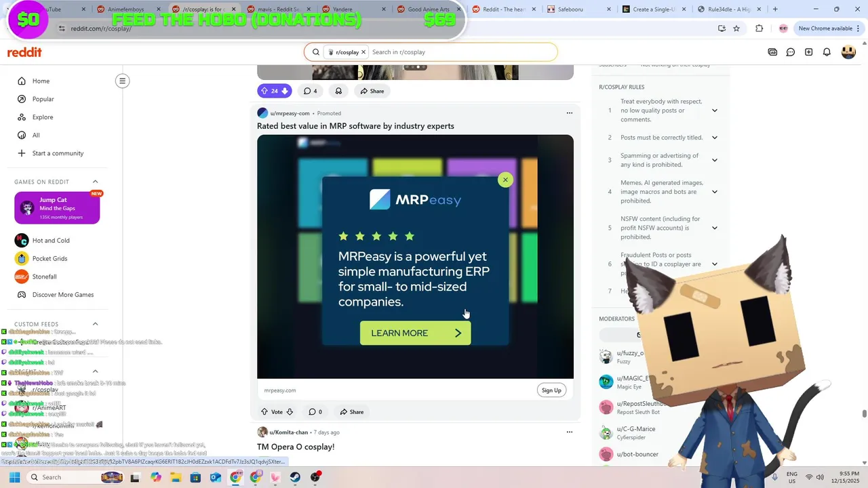Click the Windows Start button
This screenshot has height=488, width=868.
click(x=14, y=477)
